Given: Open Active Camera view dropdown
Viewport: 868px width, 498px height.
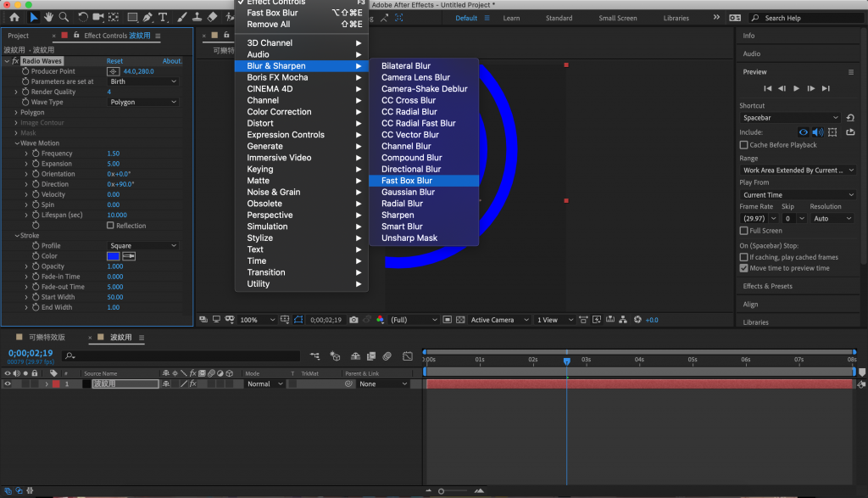Looking at the screenshot, I should [x=500, y=320].
